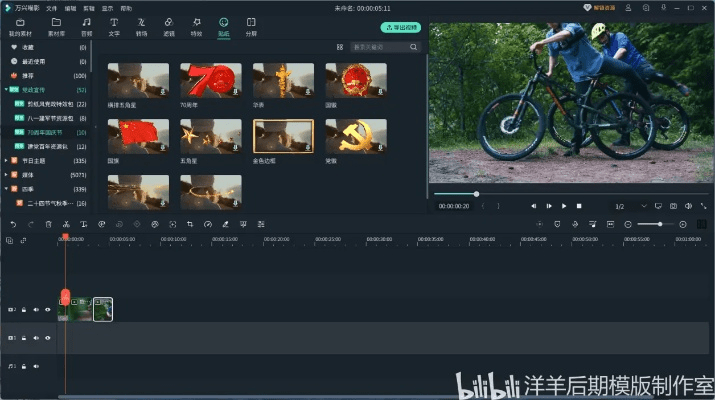Click the 转场 transitions icon
Screen dimensions: 715x400
(x=140, y=25)
